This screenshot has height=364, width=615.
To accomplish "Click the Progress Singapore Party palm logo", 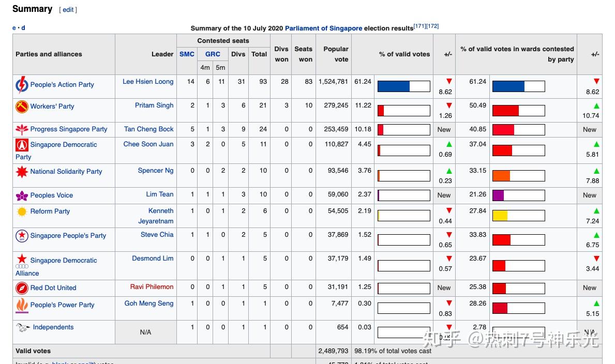I will [x=22, y=129].
